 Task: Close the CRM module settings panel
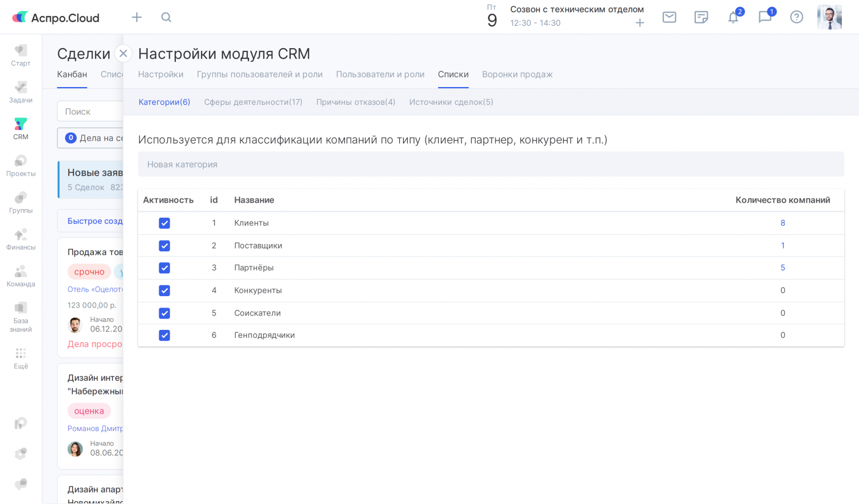click(x=123, y=53)
